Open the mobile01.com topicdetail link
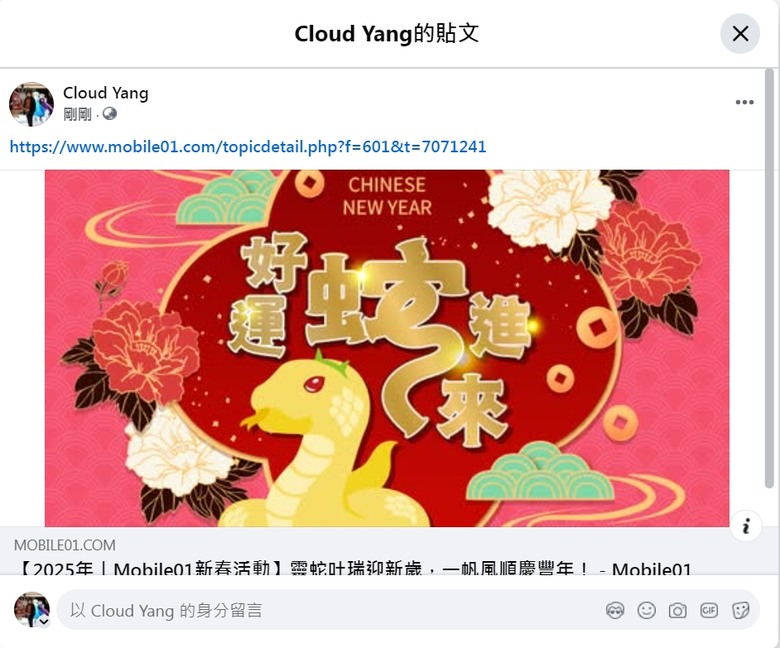The height and width of the screenshot is (648, 780). coord(248,147)
